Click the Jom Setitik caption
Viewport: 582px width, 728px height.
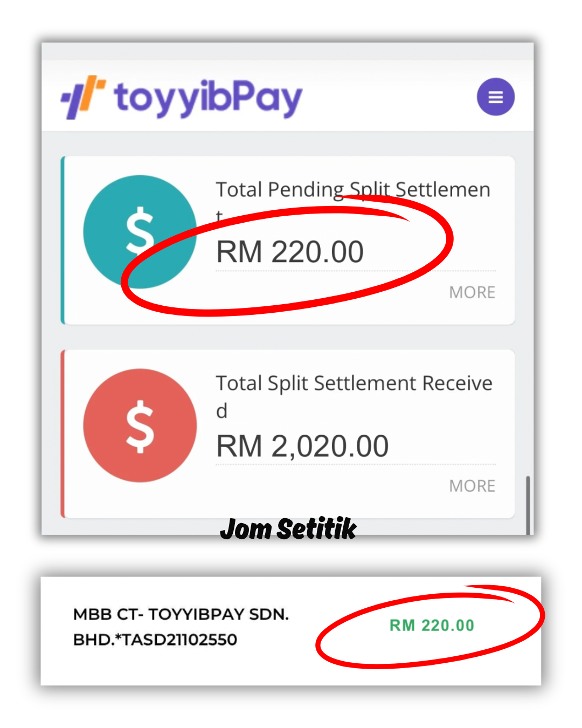tap(288, 529)
